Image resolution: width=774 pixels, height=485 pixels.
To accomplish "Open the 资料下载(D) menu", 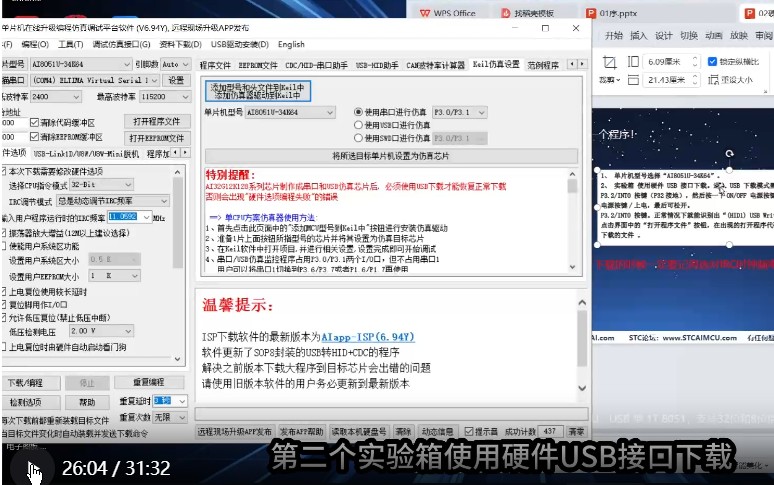I will pos(180,44).
